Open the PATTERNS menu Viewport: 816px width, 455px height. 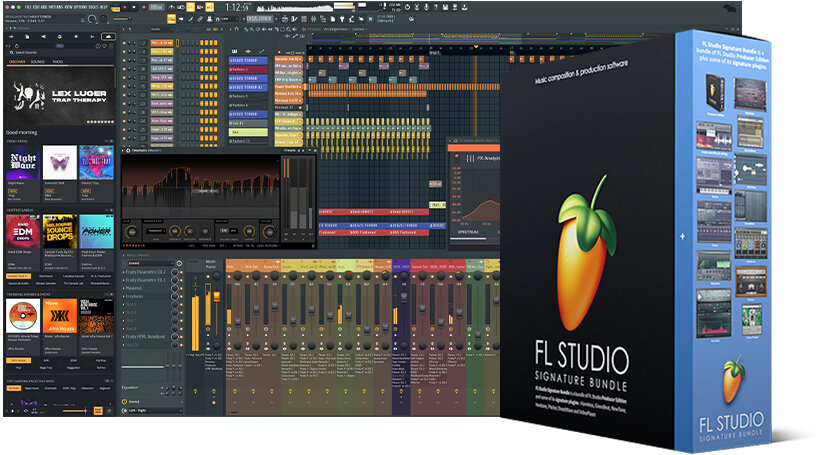(55, 7)
